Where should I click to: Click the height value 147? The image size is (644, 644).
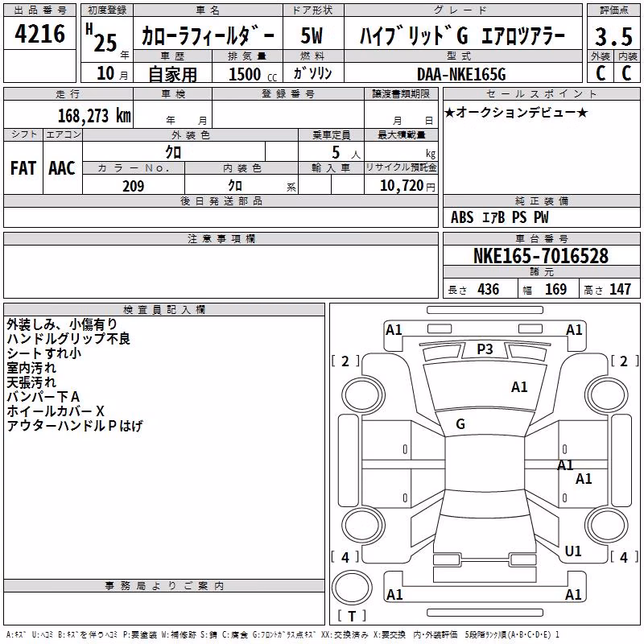point(620,289)
